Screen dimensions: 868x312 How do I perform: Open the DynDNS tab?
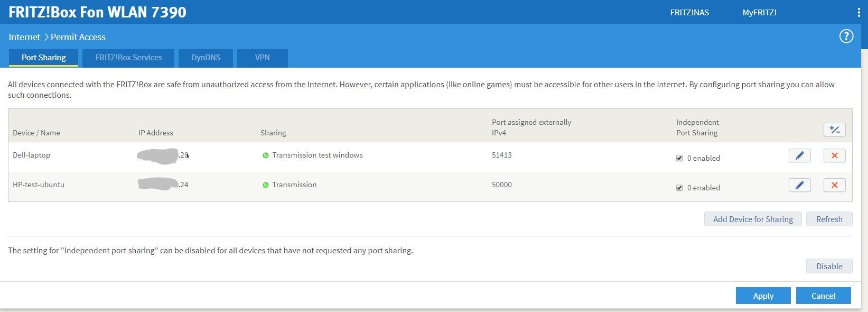pyautogui.click(x=206, y=58)
